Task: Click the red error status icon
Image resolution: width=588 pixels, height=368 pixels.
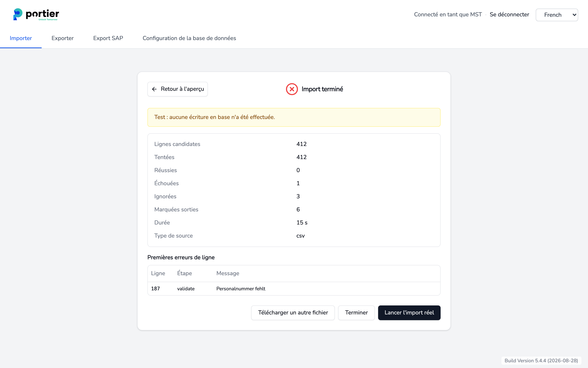Action: tap(292, 89)
